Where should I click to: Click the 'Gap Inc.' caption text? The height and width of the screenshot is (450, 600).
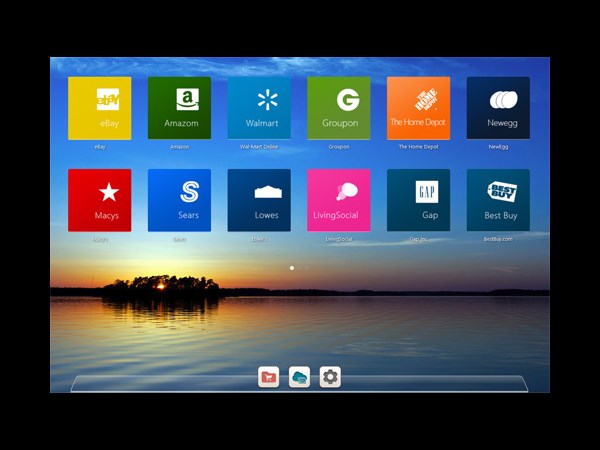click(418, 239)
